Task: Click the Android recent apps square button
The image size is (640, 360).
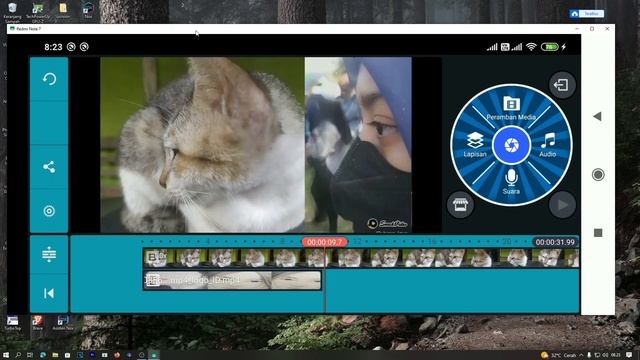Action: pos(598,233)
